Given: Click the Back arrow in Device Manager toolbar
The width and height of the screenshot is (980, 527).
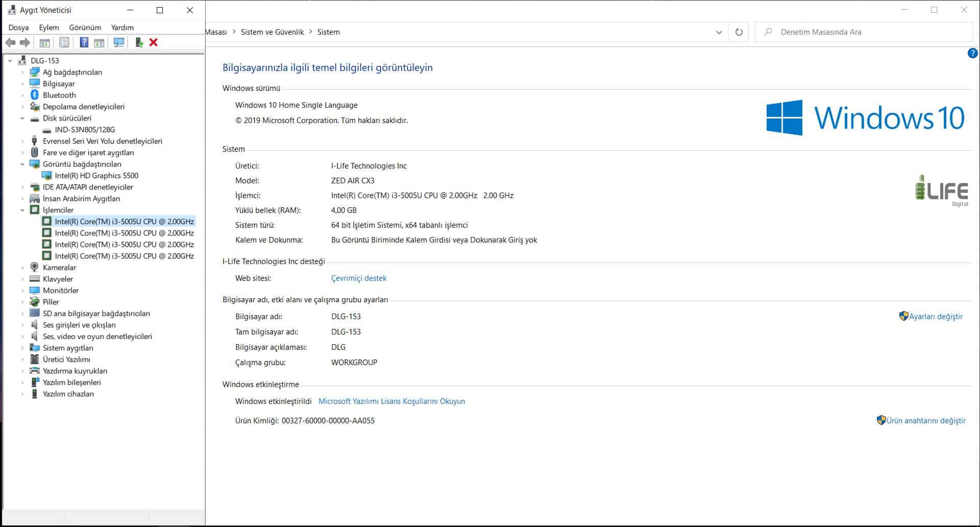Looking at the screenshot, I should pos(10,42).
